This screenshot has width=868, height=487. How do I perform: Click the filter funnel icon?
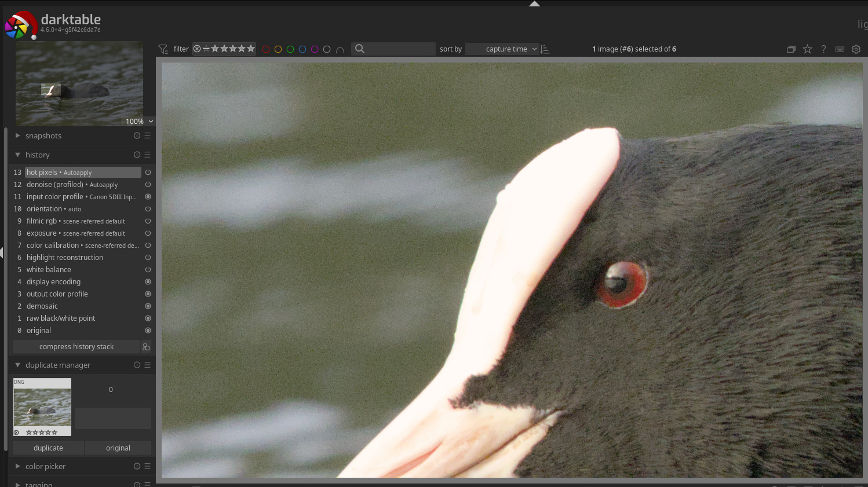click(x=163, y=49)
